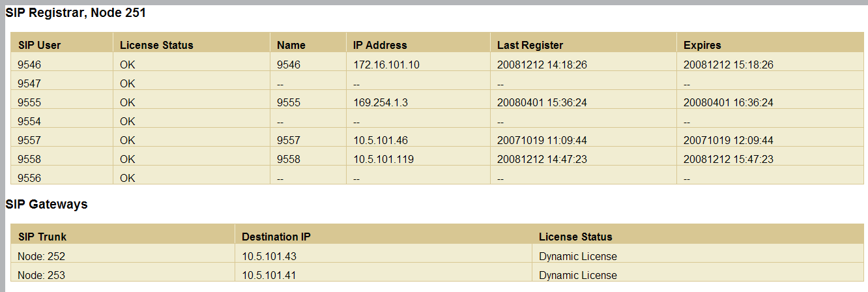Click IP address 169.254.1.3
This screenshot has width=868, height=292.
pyautogui.click(x=381, y=102)
